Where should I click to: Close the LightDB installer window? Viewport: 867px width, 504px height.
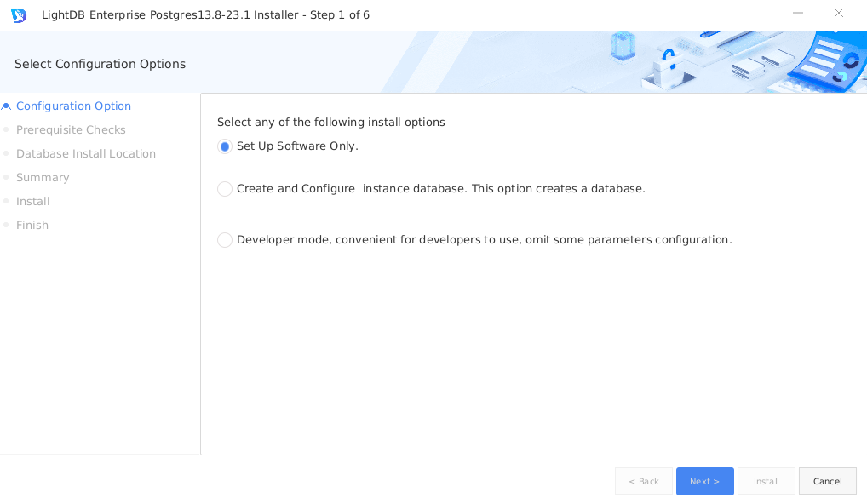coord(839,13)
